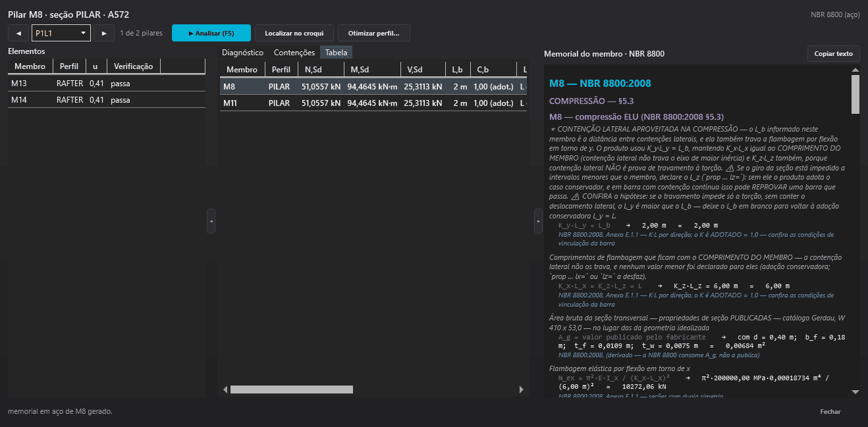Open the P1L1 pilar dropdown

[x=61, y=33]
